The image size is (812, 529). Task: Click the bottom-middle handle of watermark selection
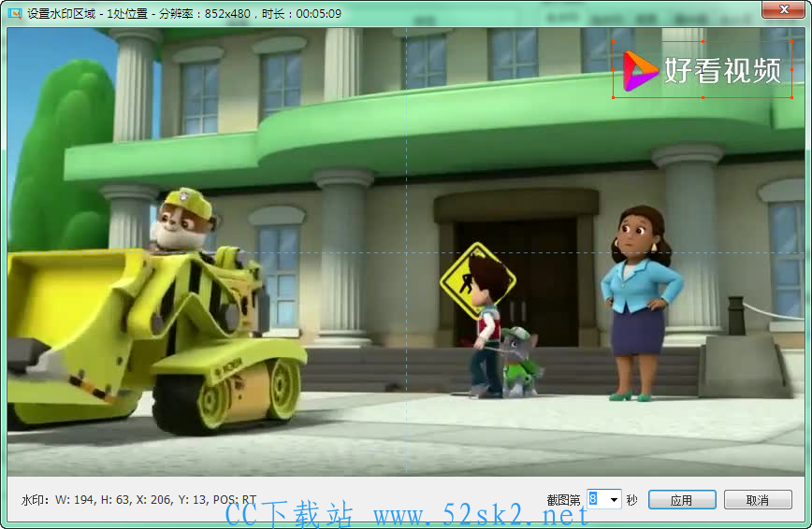click(x=703, y=97)
